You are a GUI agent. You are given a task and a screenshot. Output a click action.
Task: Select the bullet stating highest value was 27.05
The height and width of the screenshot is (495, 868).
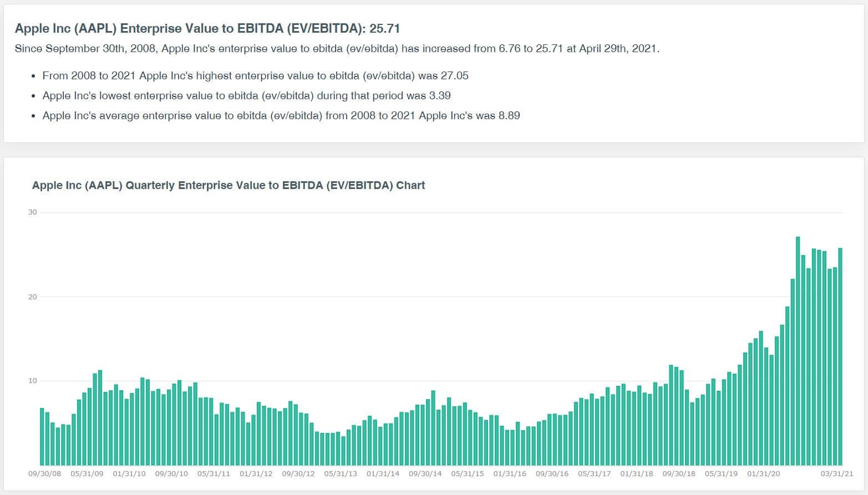point(256,76)
